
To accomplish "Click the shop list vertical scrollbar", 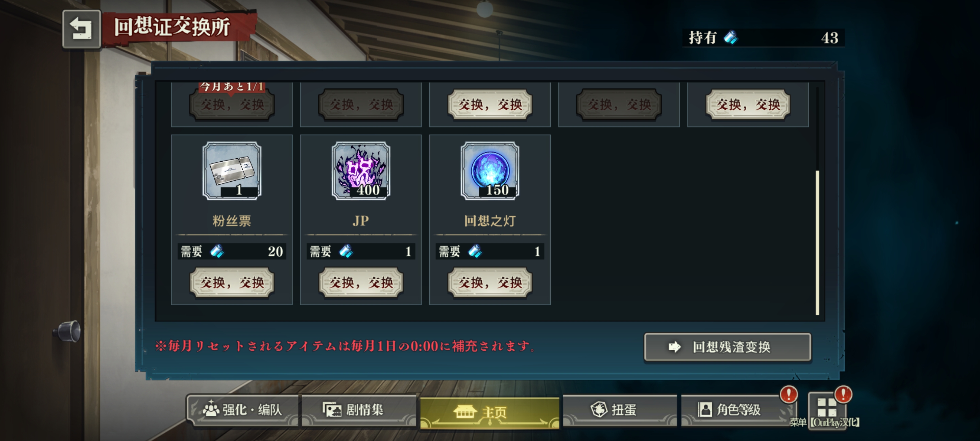I will 817,243.
